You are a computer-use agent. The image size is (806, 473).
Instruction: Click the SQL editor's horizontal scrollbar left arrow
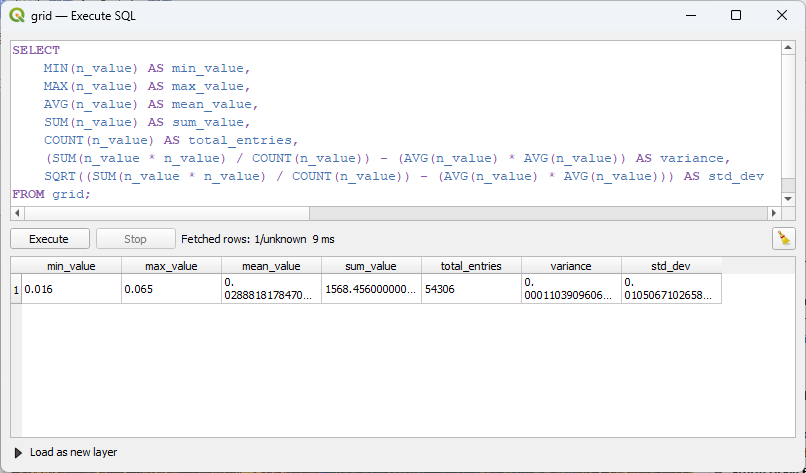click(x=18, y=214)
